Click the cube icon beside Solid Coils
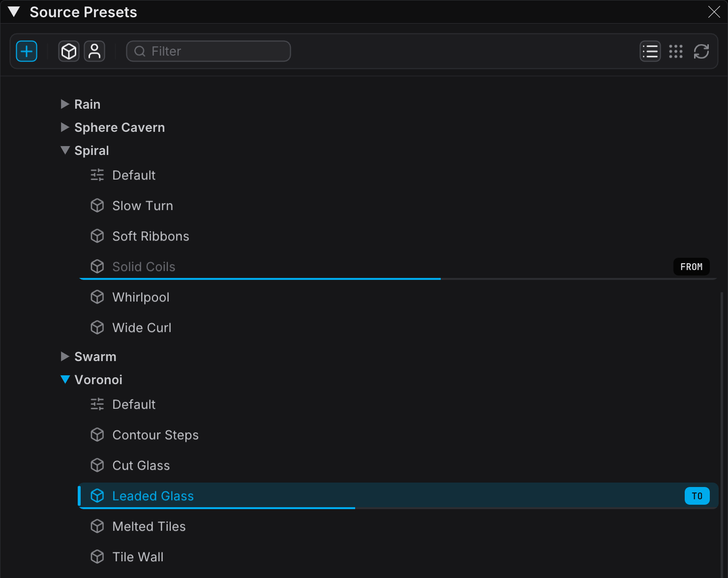728x578 pixels. click(97, 267)
